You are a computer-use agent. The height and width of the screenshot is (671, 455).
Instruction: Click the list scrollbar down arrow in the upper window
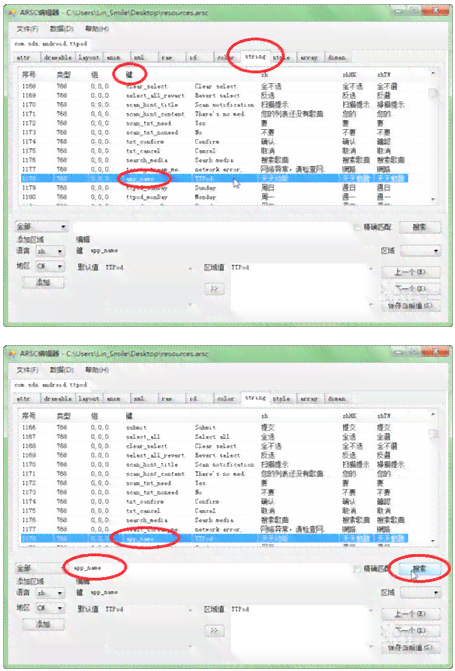tap(433, 199)
